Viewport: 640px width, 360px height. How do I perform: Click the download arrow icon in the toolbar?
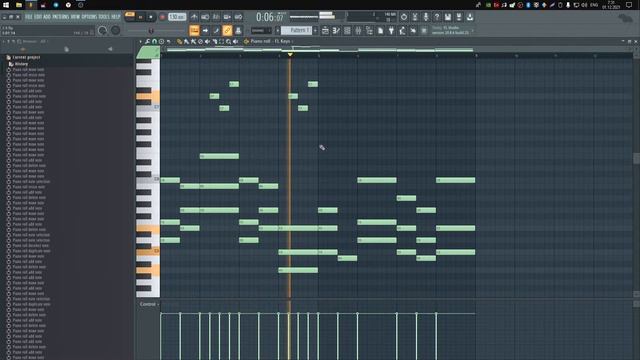point(470,17)
